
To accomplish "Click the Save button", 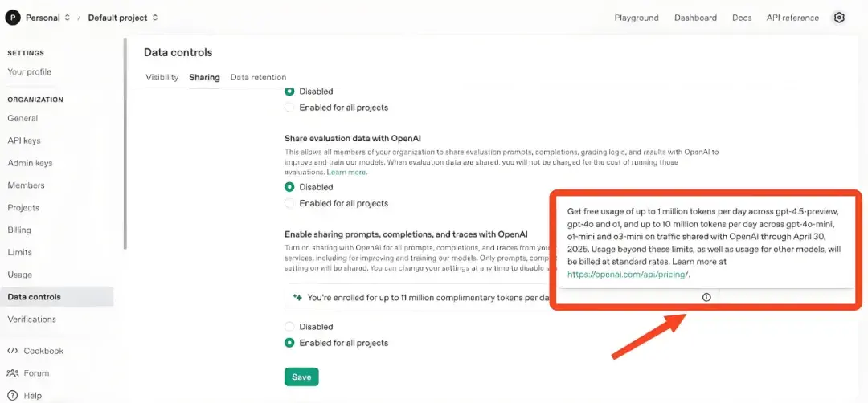I will coord(301,377).
